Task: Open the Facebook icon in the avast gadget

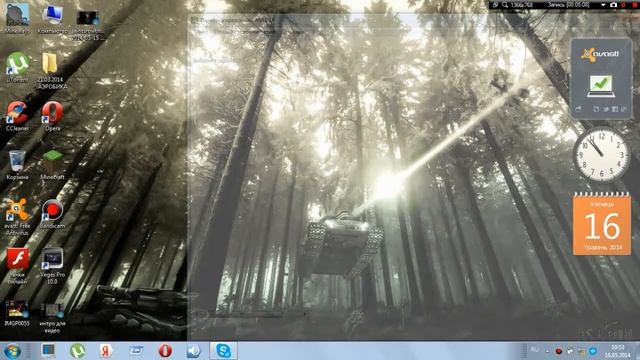Action: 615,109
